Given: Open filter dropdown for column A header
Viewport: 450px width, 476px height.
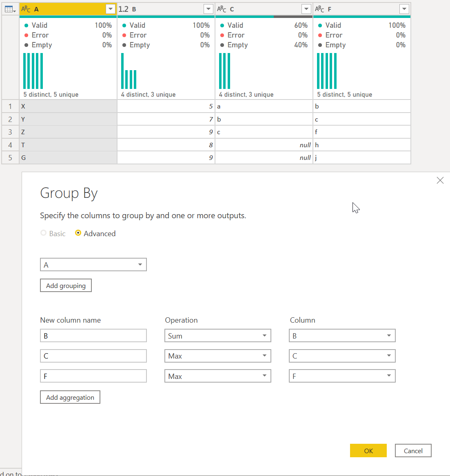Looking at the screenshot, I should coord(111,9).
